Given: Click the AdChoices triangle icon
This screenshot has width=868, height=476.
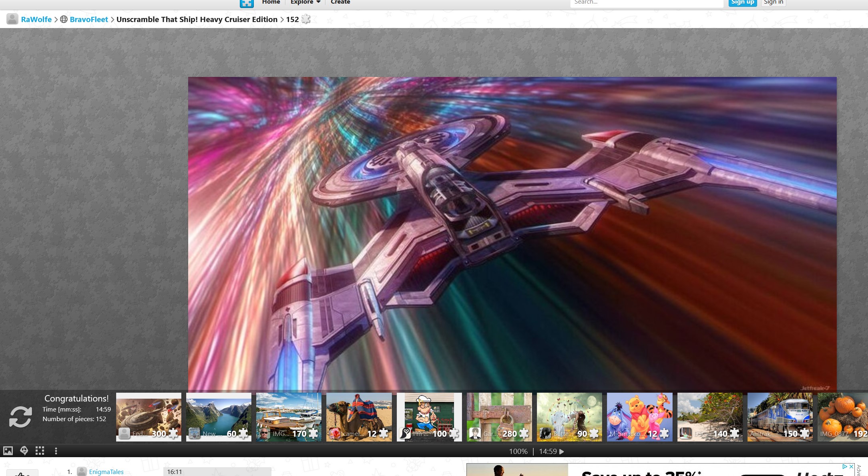Looking at the screenshot, I should [845, 467].
